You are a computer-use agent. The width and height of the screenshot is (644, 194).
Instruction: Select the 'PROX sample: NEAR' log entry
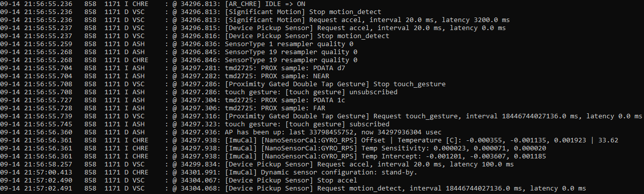tap(165, 76)
